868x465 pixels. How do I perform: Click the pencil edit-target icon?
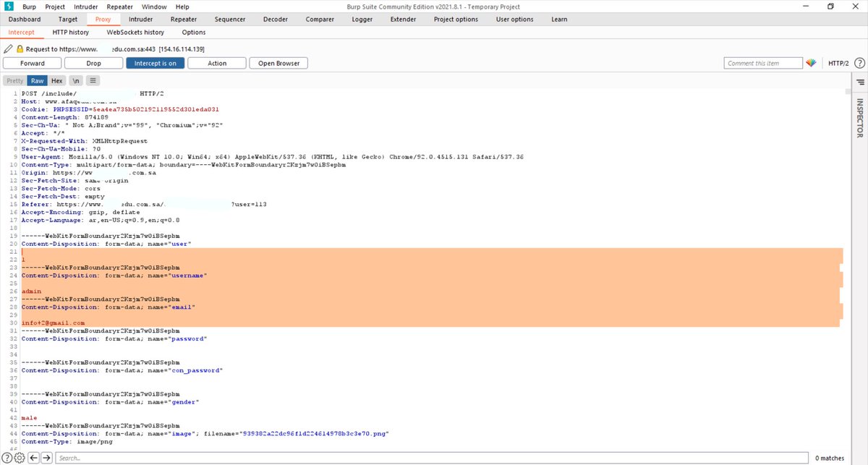coord(9,49)
